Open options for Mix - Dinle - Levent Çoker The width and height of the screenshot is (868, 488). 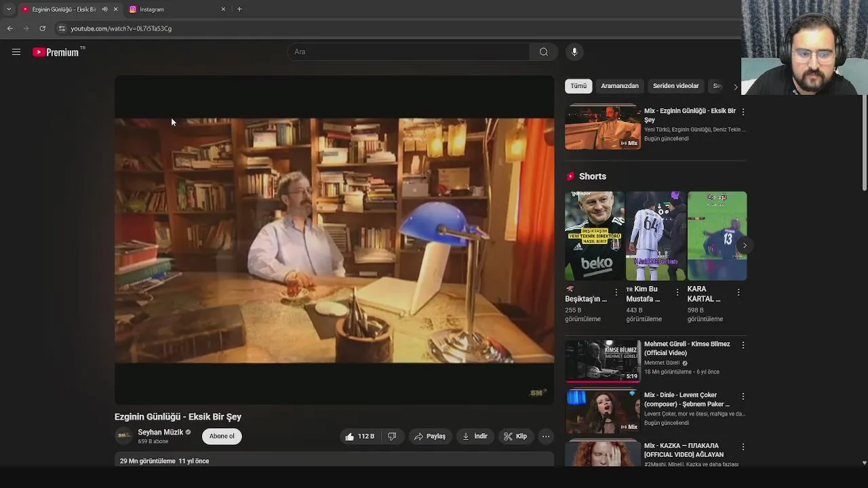[743, 396]
